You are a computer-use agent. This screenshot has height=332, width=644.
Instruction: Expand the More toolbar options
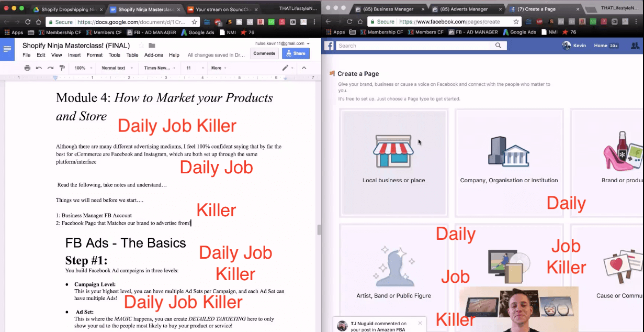pos(219,68)
